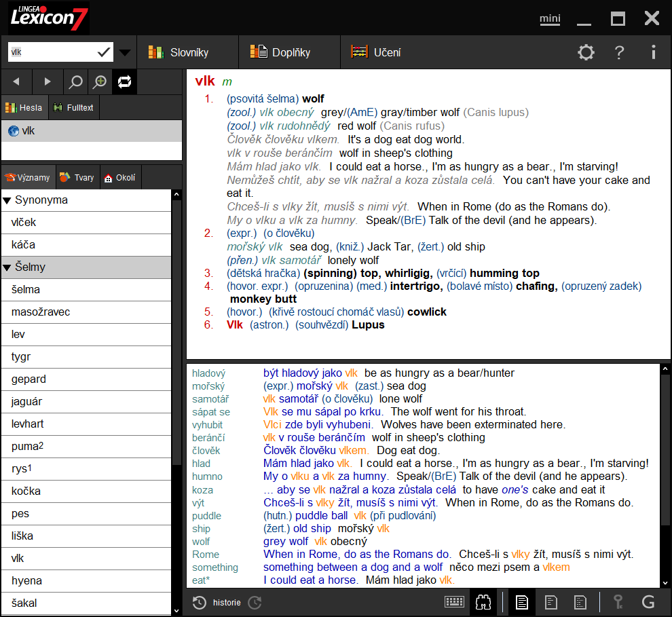
Task: Select masožravec in the list
Action: click(x=87, y=312)
